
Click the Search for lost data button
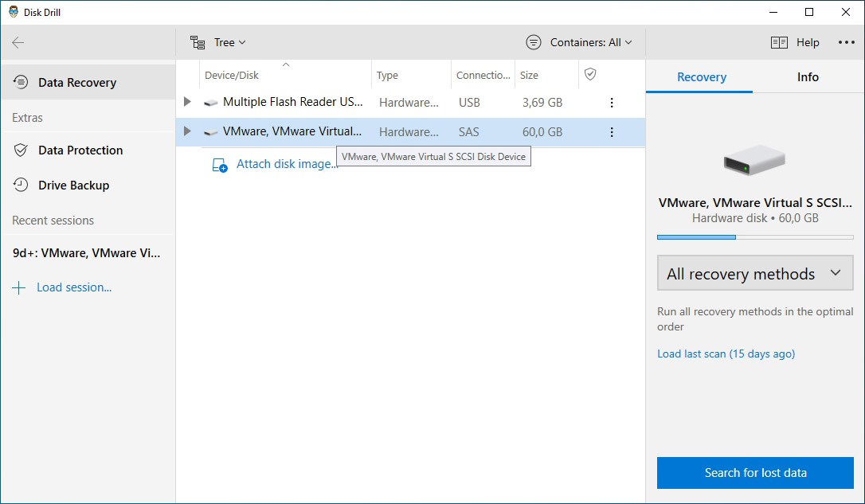(x=755, y=473)
